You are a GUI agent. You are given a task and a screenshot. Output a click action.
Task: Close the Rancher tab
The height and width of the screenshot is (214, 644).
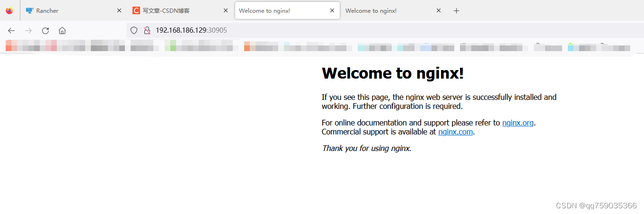(x=119, y=10)
